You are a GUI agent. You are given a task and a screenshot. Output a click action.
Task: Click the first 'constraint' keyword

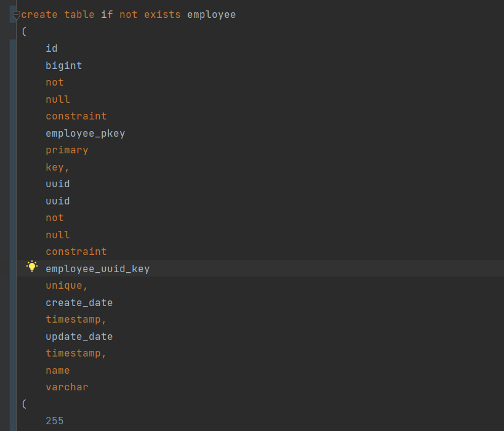click(76, 116)
